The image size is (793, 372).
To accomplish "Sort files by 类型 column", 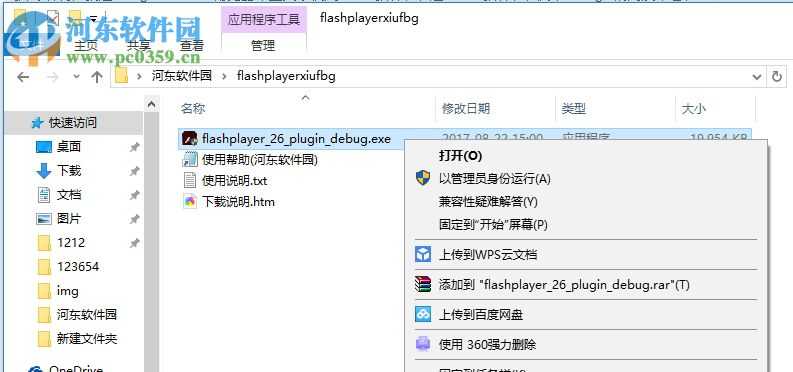I will point(574,108).
